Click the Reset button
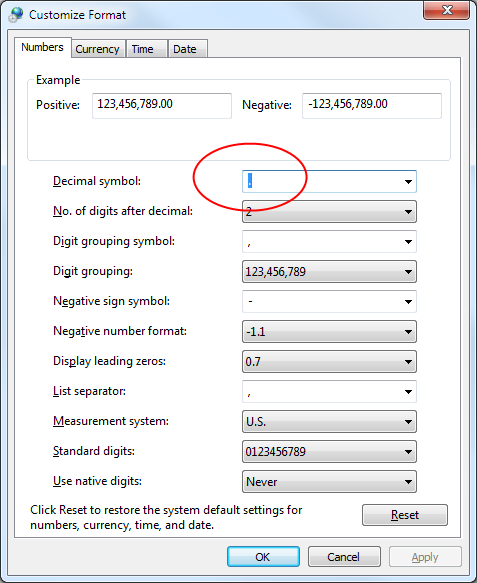477x583 pixels. pyautogui.click(x=405, y=515)
